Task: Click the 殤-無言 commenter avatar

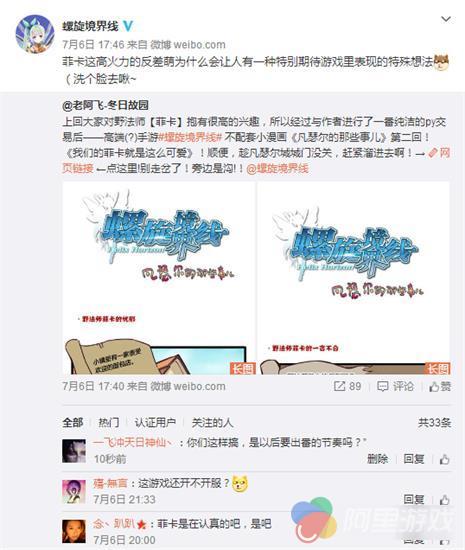Action: (x=74, y=491)
